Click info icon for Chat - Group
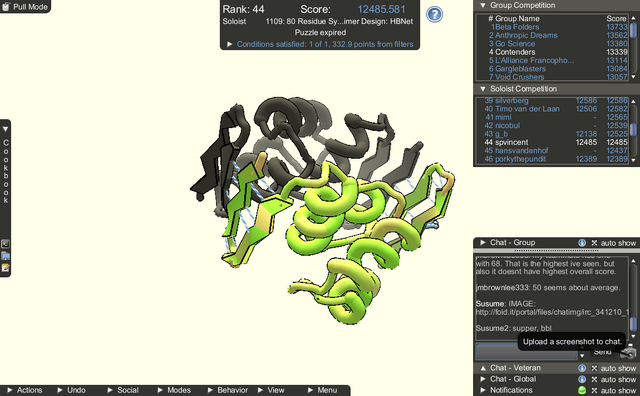Viewport: 640px width, 396px height. (x=582, y=243)
